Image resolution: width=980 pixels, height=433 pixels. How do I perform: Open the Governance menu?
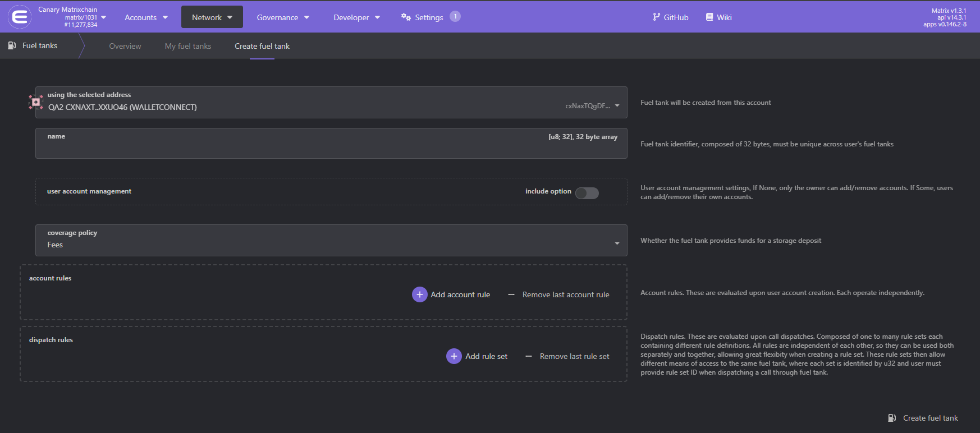coord(283,17)
